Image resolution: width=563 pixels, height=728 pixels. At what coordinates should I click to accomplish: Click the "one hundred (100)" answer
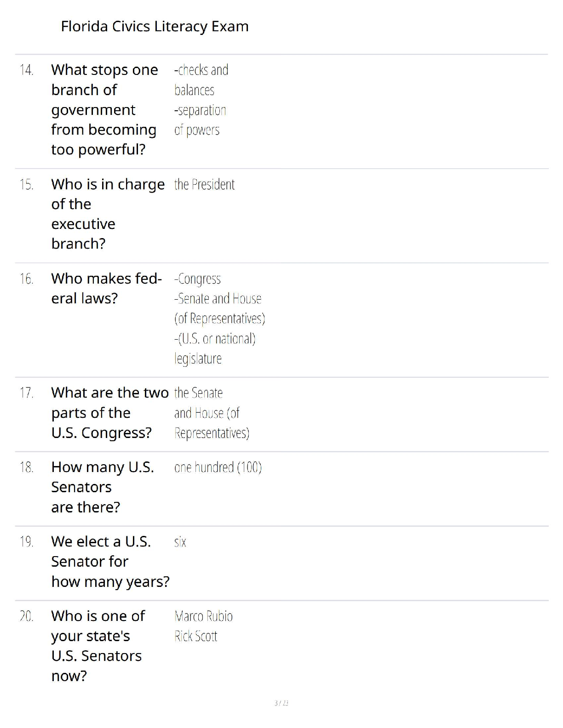(218, 467)
